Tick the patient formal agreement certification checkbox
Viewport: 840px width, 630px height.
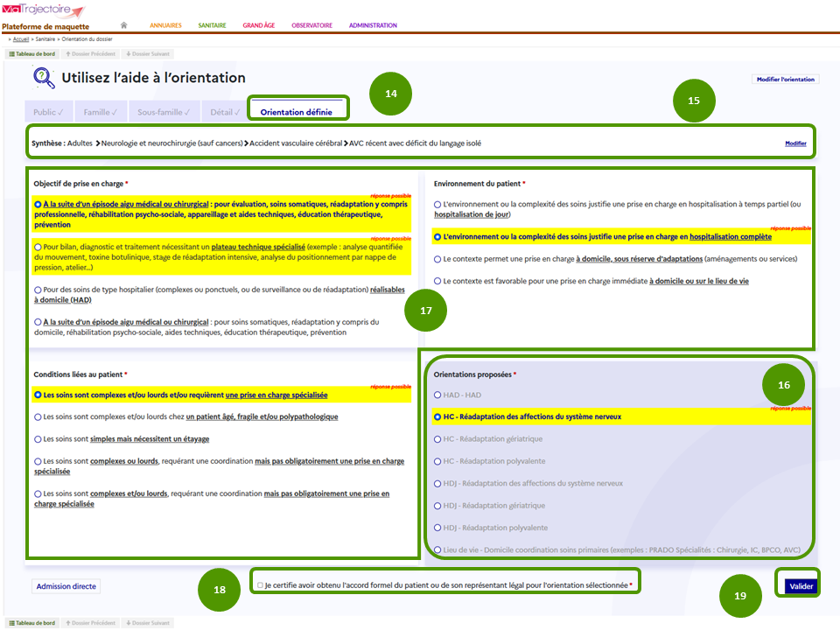(x=261, y=585)
